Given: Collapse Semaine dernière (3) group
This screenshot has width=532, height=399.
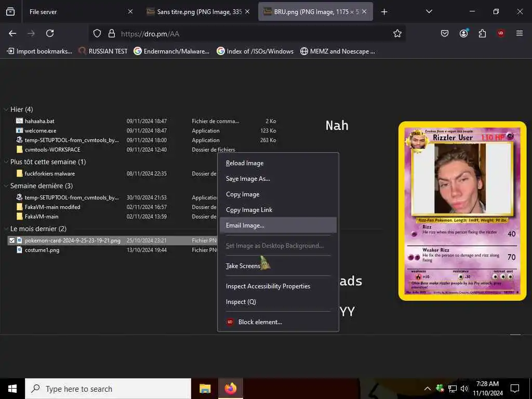Looking at the screenshot, I should click(x=6, y=185).
